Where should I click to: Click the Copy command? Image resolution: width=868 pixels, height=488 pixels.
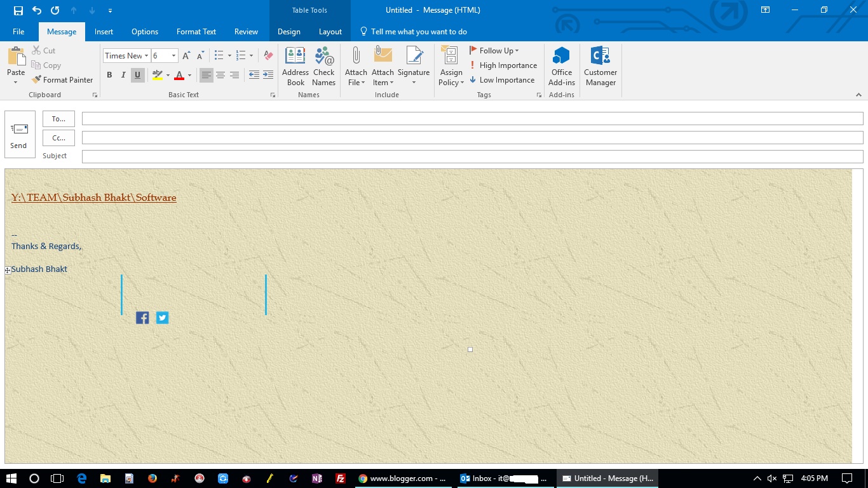coord(46,65)
